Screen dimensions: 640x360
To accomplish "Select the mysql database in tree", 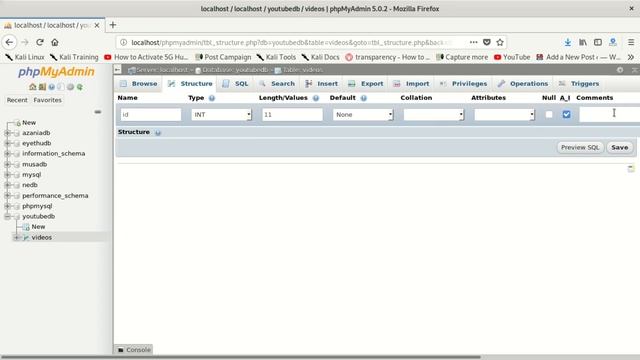I will click(31, 175).
